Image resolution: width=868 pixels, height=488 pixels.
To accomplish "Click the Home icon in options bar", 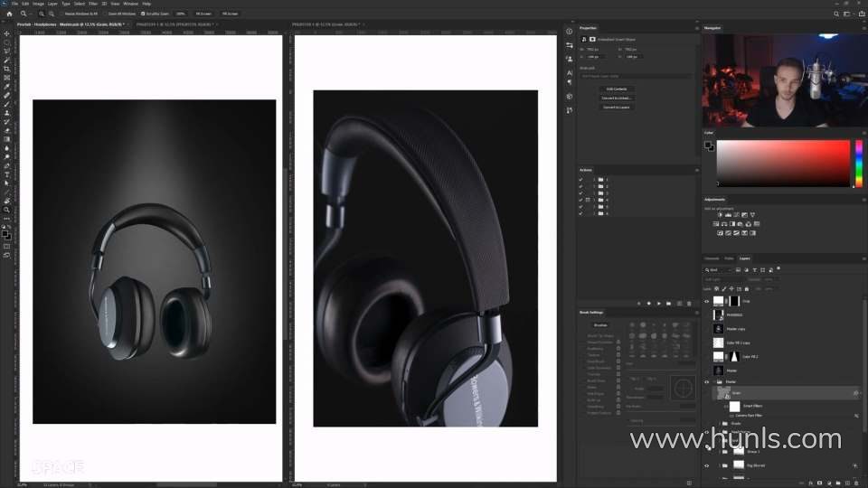I will click(x=9, y=14).
